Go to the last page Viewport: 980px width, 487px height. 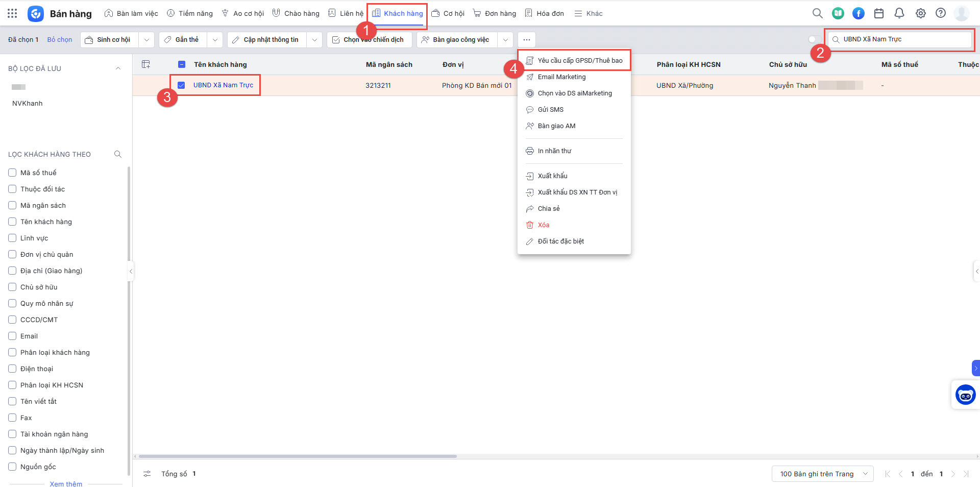(x=966, y=474)
